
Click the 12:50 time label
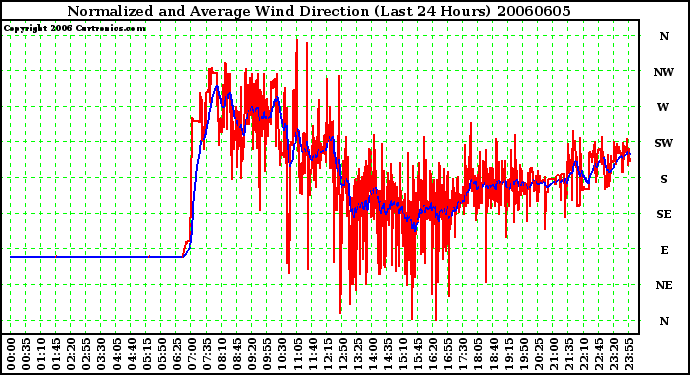point(342,354)
